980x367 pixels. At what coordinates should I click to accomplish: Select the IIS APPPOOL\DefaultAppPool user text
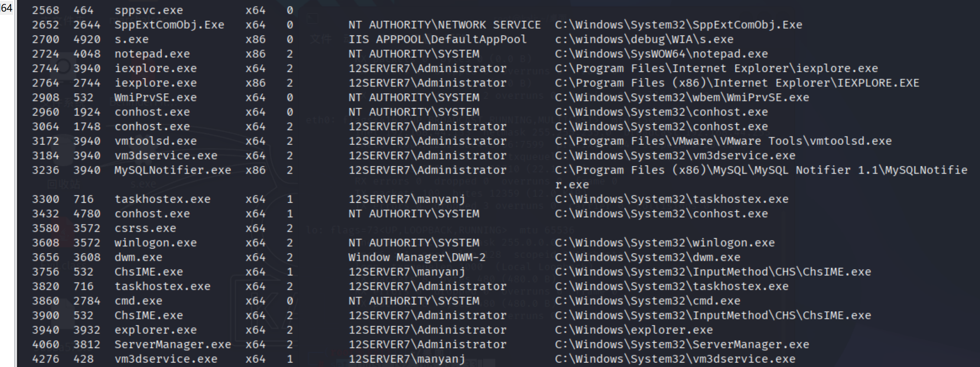437,39
